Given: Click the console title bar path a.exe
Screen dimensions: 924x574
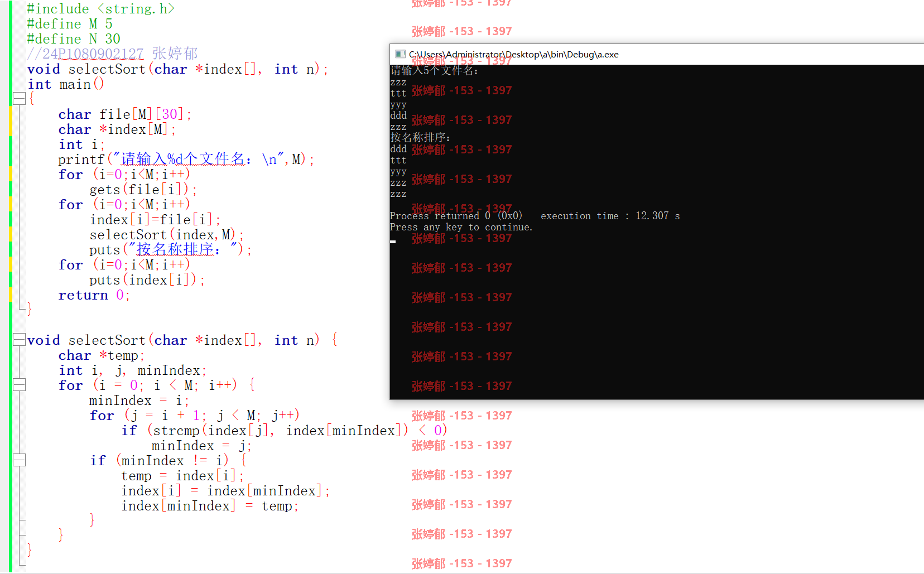Looking at the screenshot, I should tap(513, 54).
